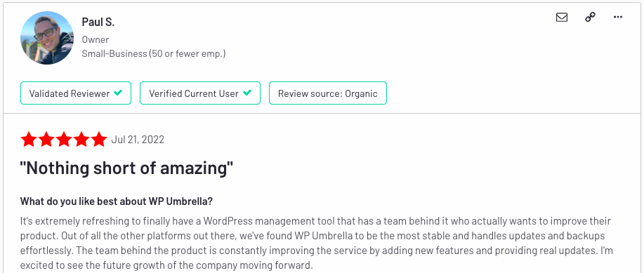Click "What do you like best about WP Umbrella?" heading
Image resolution: width=644 pixels, height=273 pixels.
117,201
